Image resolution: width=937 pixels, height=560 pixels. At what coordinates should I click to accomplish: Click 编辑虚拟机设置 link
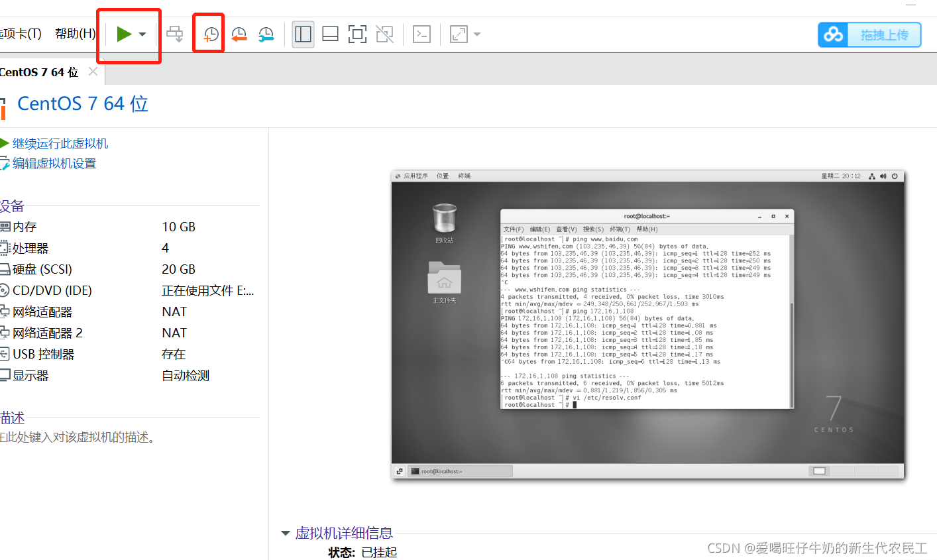click(54, 163)
